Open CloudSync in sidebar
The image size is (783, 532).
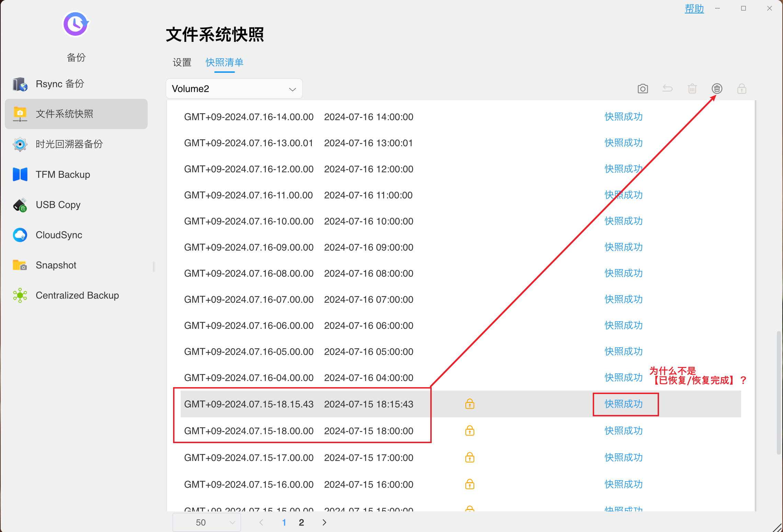(x=59, y=235)
